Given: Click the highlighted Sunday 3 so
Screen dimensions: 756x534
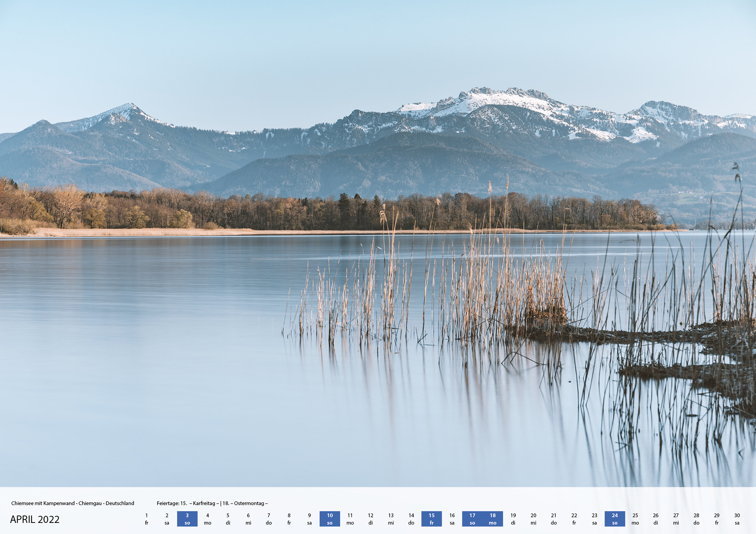Looking at the screenshot, I should point(187,519).
